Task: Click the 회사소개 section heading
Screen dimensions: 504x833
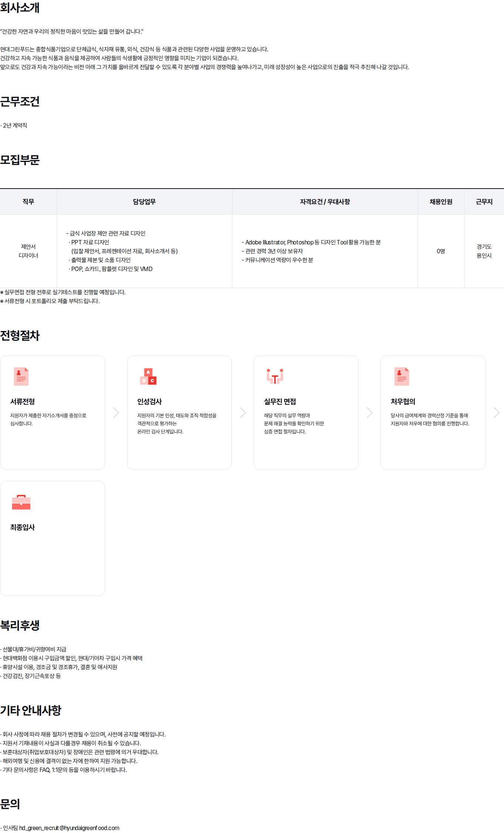Action: coord(20,7)
